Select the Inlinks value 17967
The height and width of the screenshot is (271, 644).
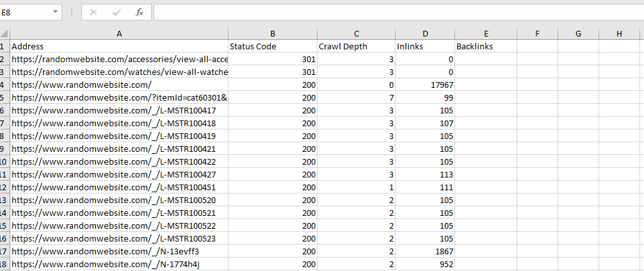pyautogui.click(x=425, y=85)
